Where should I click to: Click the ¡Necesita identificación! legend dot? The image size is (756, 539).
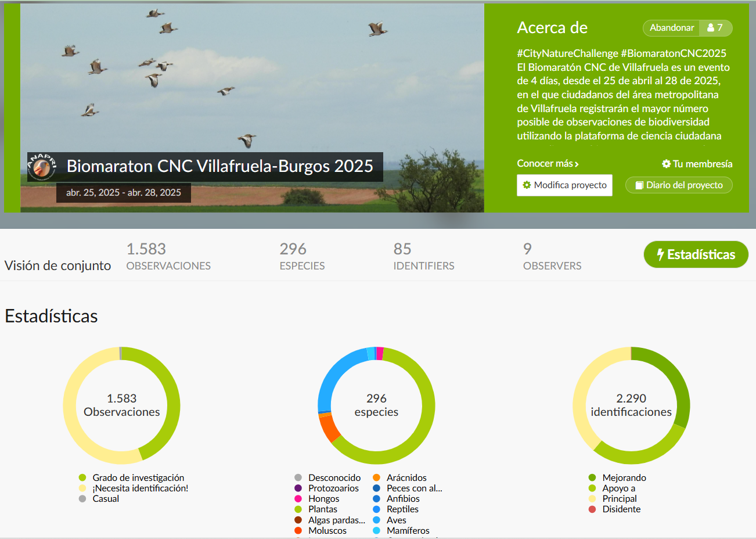(82, 488)
